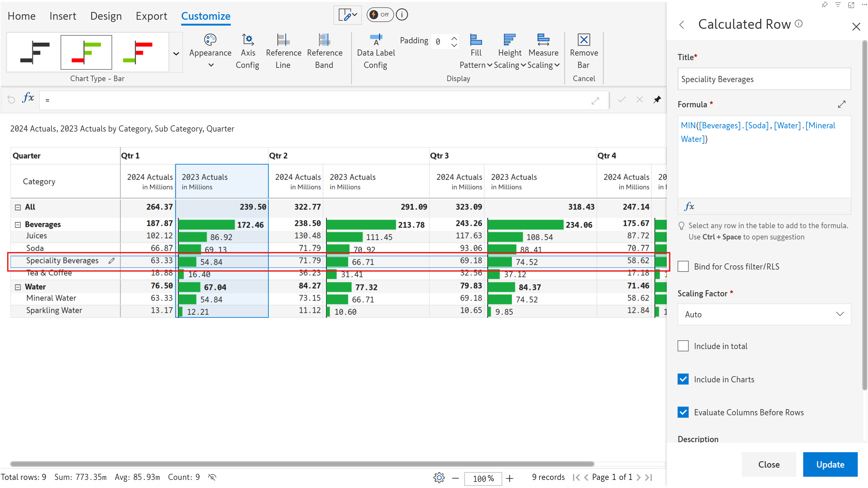This screenshot has height=488, width=868.
Task: Open Data Label Config
Action: coord(376,40)
